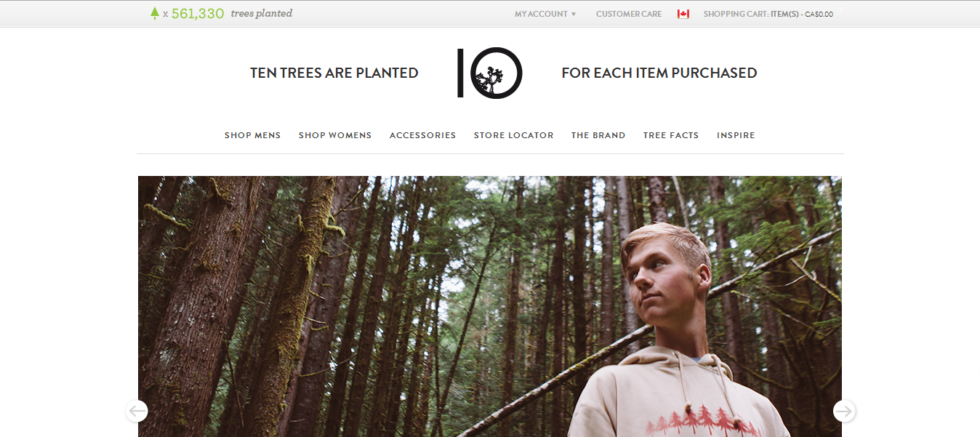980x437 pixels.
Task: Open Shop Womens menu
Action: 335,135
